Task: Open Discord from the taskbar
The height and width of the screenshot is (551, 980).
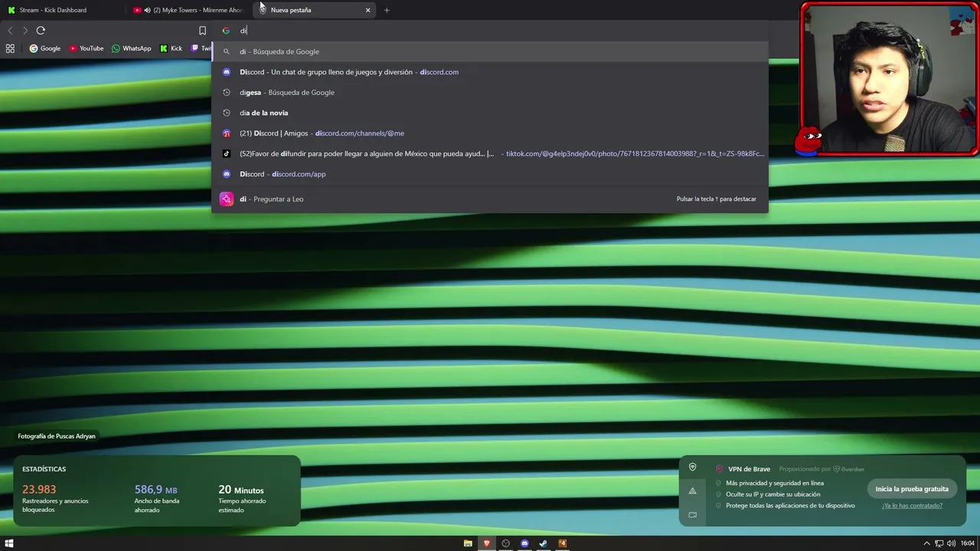Action: click(x=524, y=543)
